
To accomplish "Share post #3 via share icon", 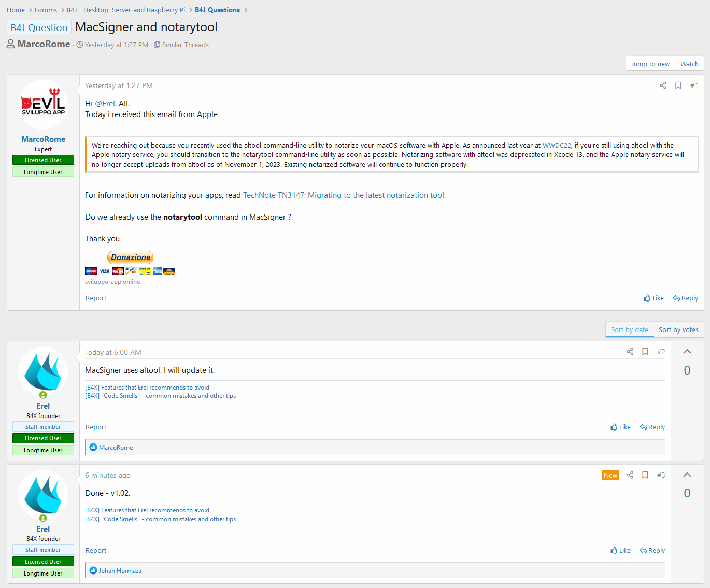I will [x=630, y=475].
